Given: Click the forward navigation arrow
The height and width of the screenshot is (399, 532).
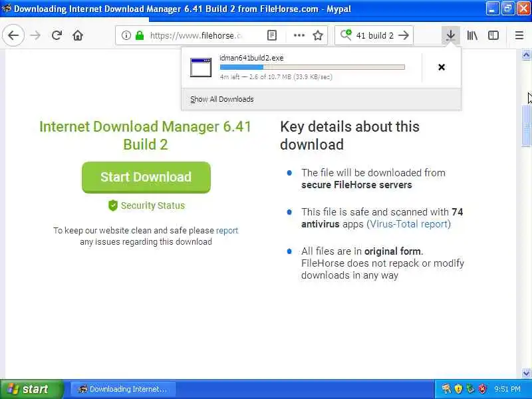Looking at the screenshot, I should 35,35.
